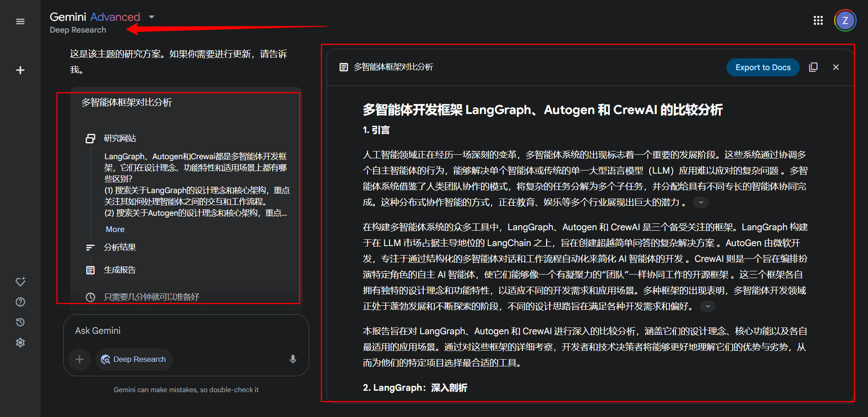Click the document icon beside report title
The width and height of the screenshot is (868, 417).
pos(344,67)
